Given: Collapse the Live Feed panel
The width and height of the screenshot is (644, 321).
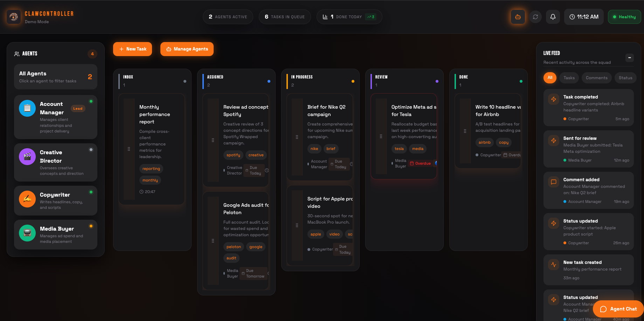Looking at the screenshot, I should [629, 57].
